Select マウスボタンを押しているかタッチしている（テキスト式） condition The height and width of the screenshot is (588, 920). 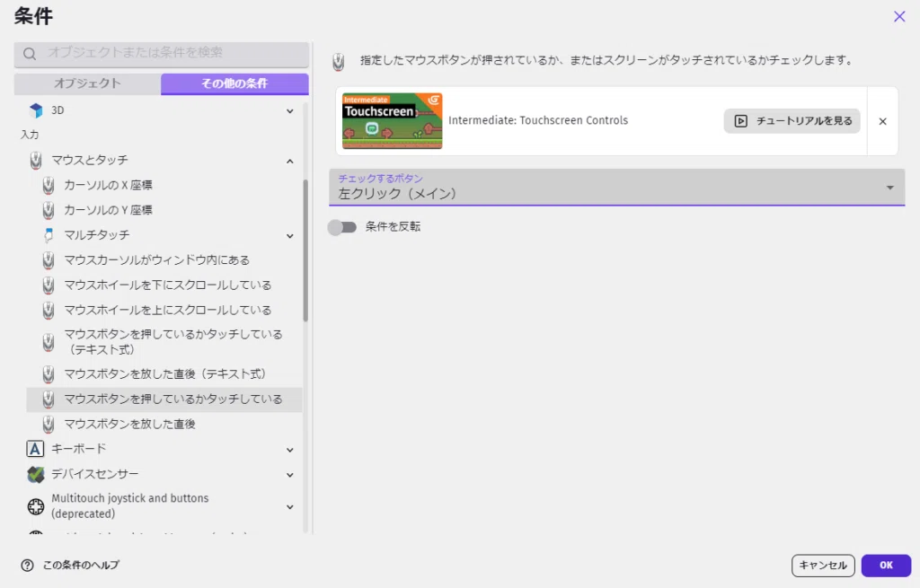(164, 342)
